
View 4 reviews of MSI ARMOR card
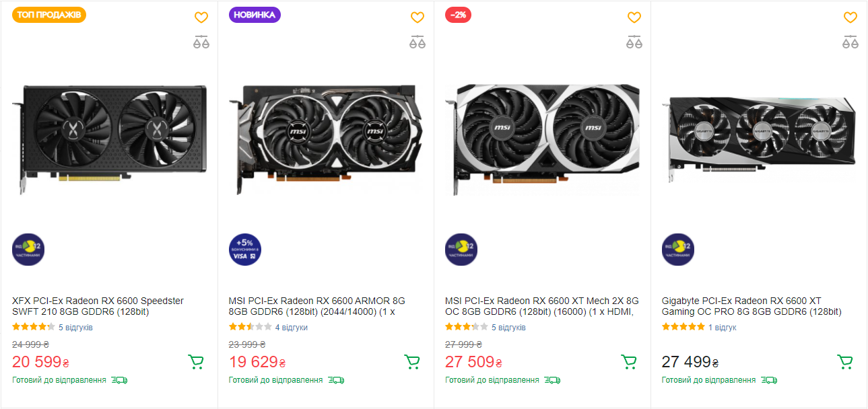pos(291,328)
